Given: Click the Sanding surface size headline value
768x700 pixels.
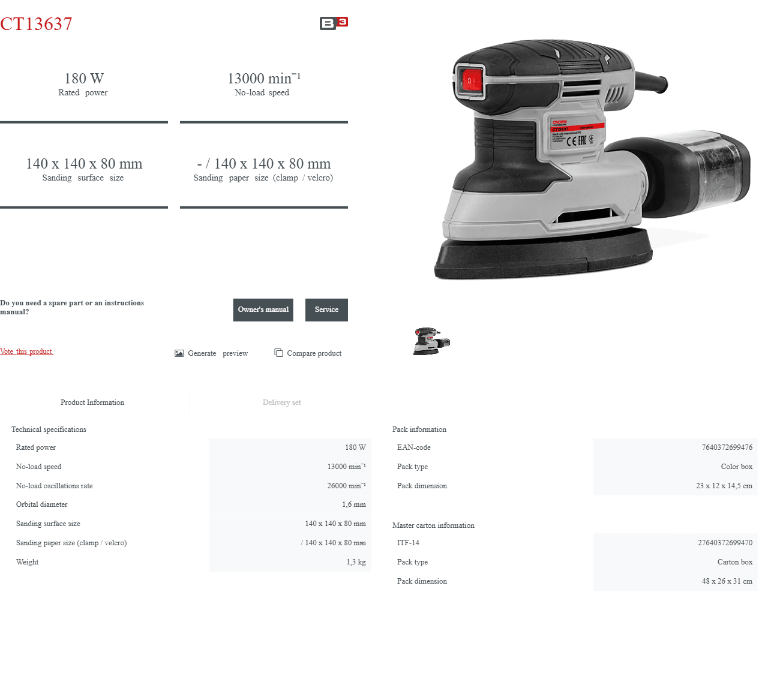Looking at the screenshot, I should (84, 164).
